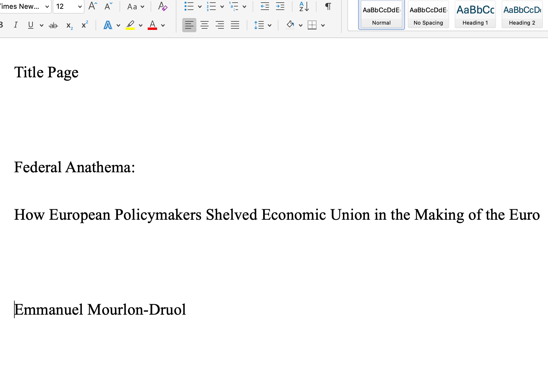Viewport: 548px width, 392px height.
Task: Apply subscript formatting
Action: (69, 25)
